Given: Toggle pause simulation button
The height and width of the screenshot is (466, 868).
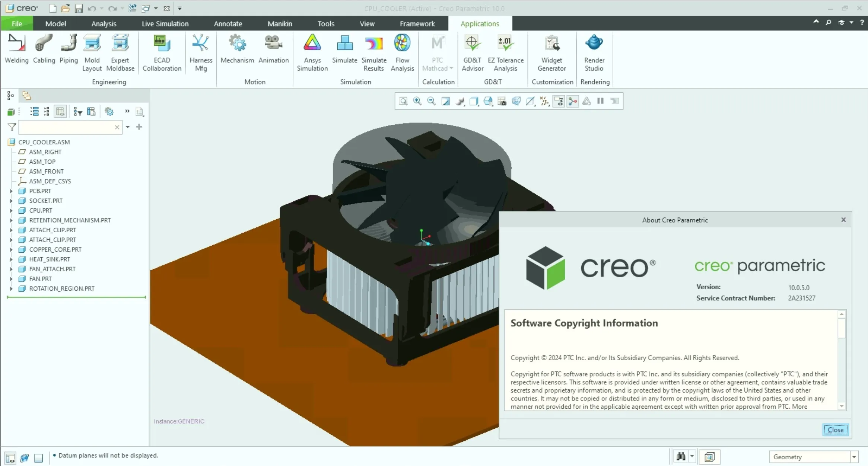Looking at the screenshot, I should pyautogui.click(x=600, y=101).
